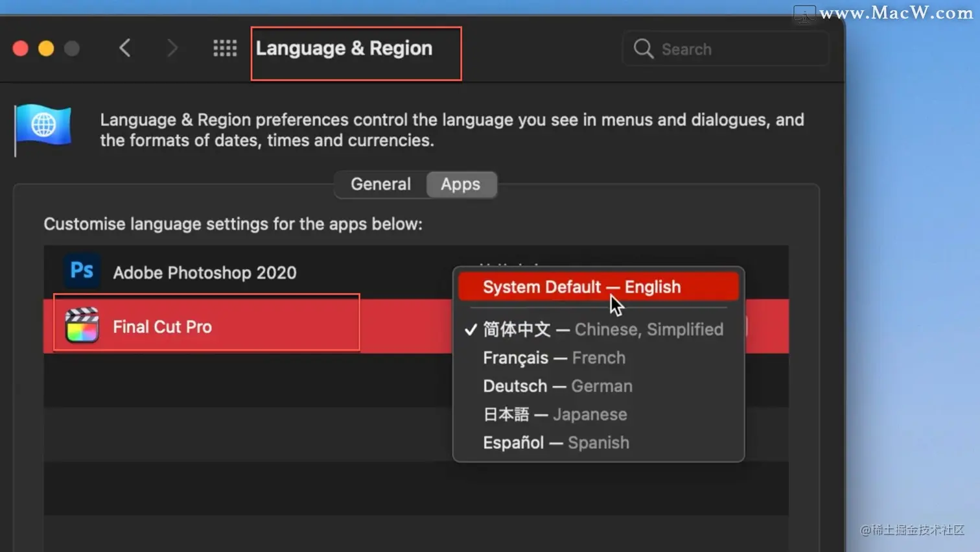Choose Español — Spanish
This screenshot has width=980, height=552.
(x=598, y=443)
